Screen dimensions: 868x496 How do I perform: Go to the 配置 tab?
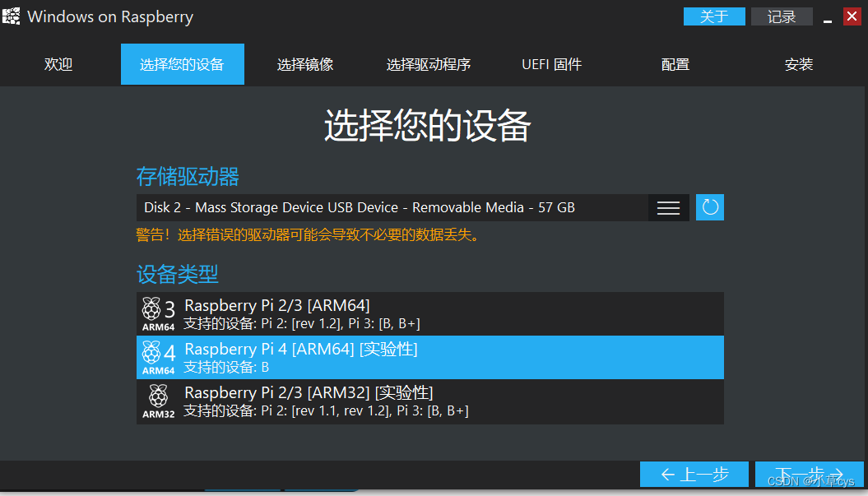675,64
